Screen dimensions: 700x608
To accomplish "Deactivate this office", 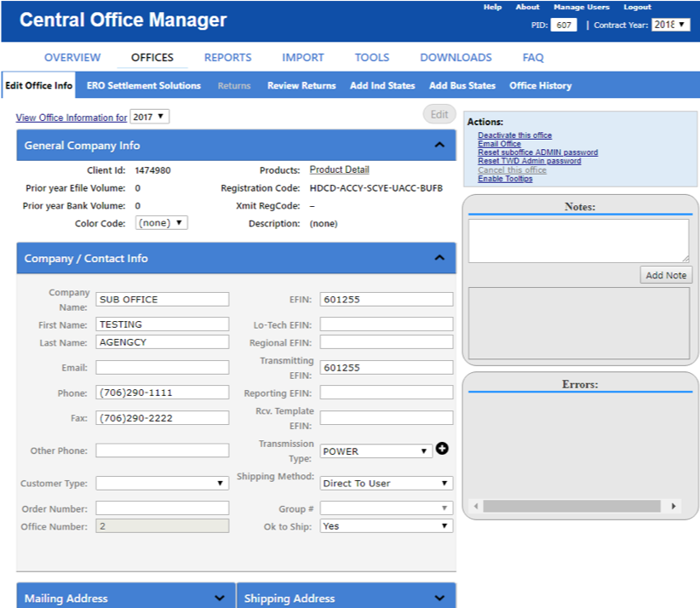I will coord(517,135).
